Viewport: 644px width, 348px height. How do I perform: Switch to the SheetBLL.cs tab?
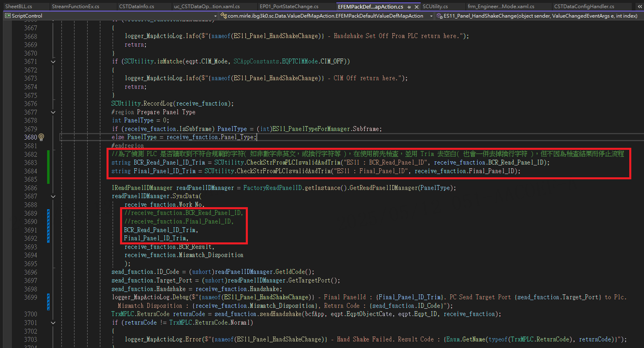19,7
